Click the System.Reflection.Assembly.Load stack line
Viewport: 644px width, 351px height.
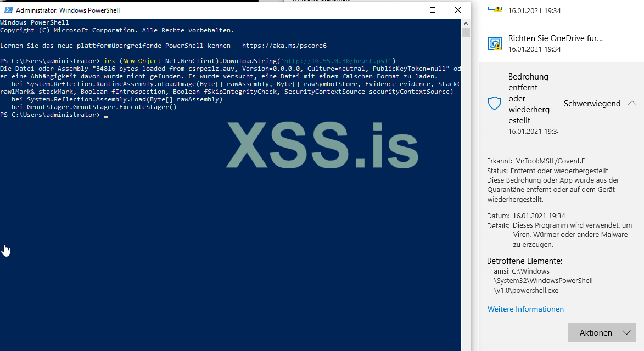click(117, 99)
